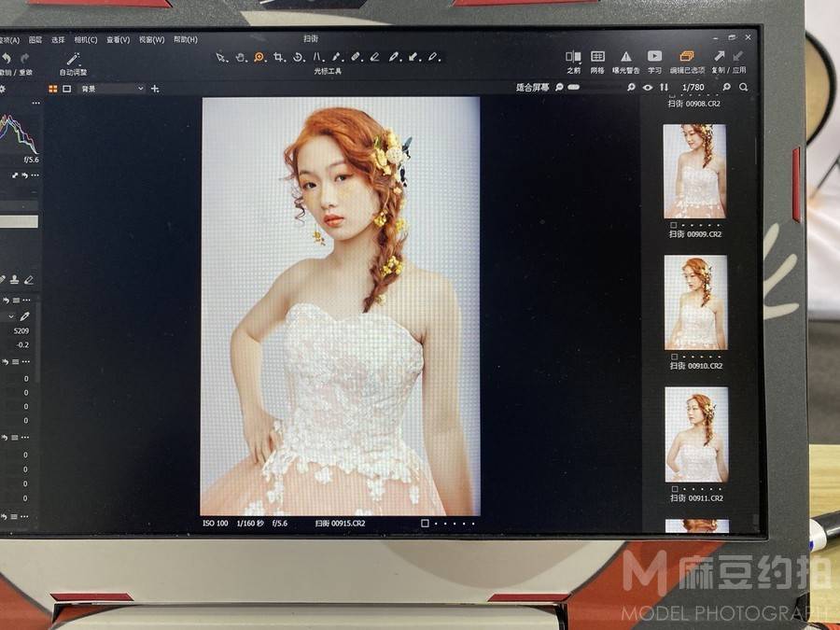Screen dimensions: 840x630
Task: Select the last pen-shaped cursor tool
Action: [x=434, y=57]
